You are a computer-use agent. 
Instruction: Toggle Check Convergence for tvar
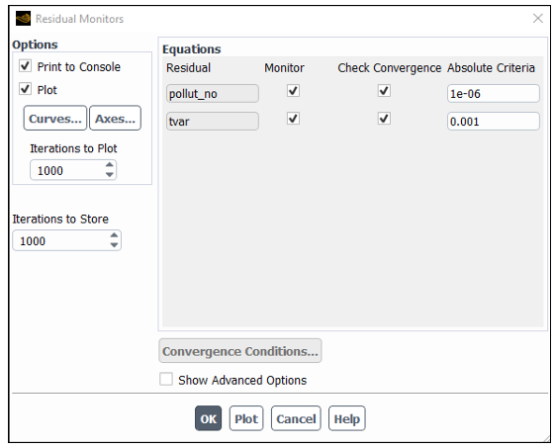[x=384, y=119]
